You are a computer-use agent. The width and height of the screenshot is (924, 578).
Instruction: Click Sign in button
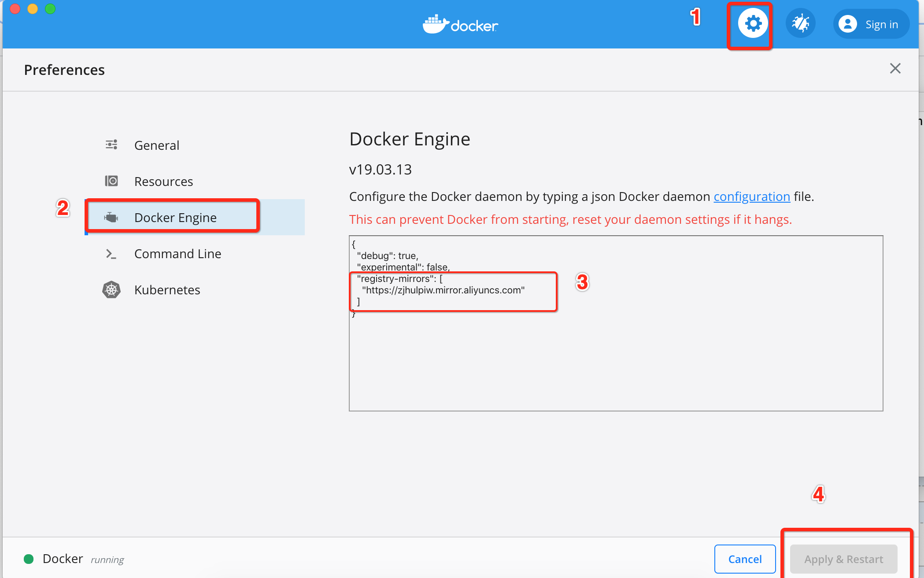(x=881, y=25)
